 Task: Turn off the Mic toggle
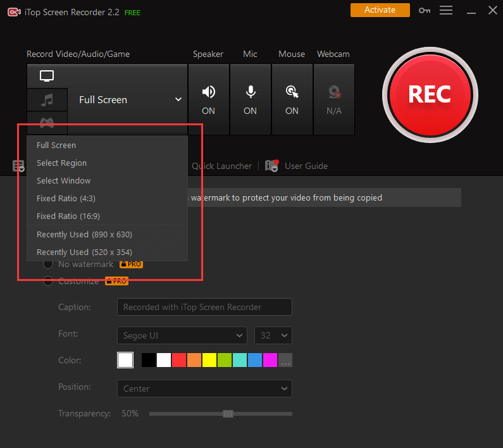[251, 99]
